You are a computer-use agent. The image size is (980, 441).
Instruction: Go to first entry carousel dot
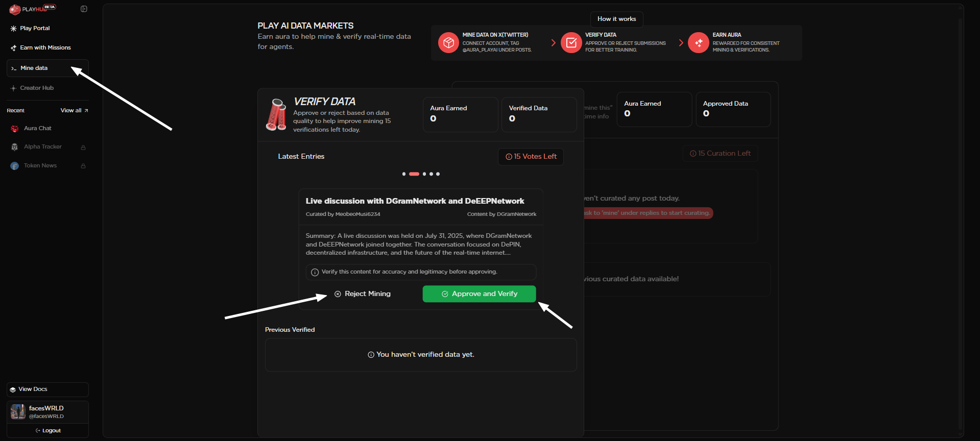[404, 174]
